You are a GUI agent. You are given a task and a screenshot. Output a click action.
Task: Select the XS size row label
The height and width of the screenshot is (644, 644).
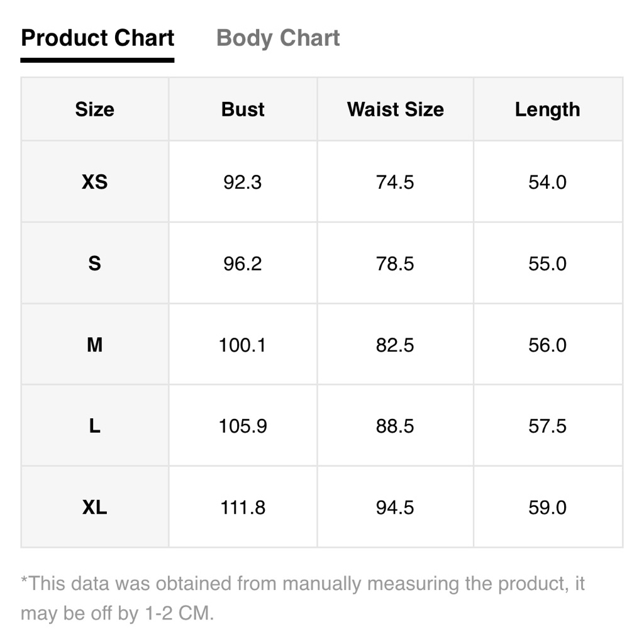[x=95, y=182]
